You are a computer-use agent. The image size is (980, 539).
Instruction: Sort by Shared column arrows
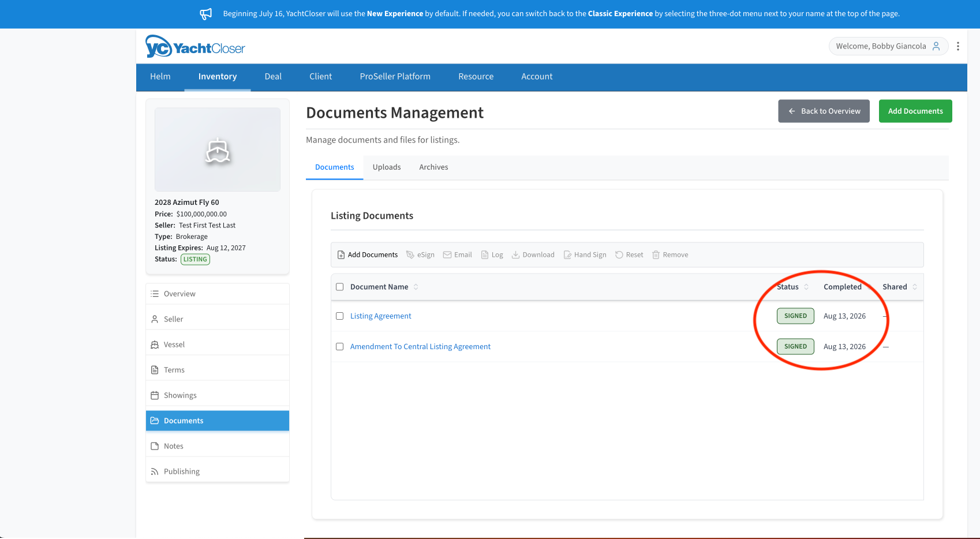[x=915, y=287]
